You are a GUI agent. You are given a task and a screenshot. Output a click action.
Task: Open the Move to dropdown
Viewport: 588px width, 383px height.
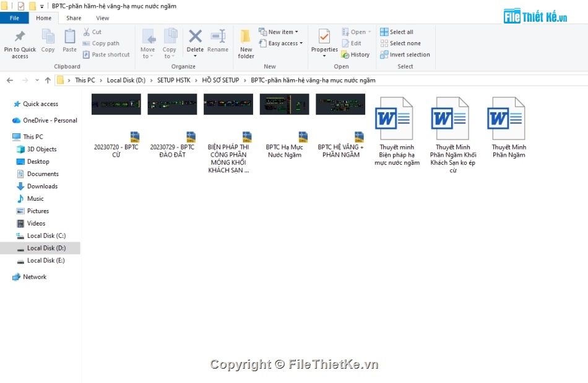pyautogui.click(x=148, y=45)
